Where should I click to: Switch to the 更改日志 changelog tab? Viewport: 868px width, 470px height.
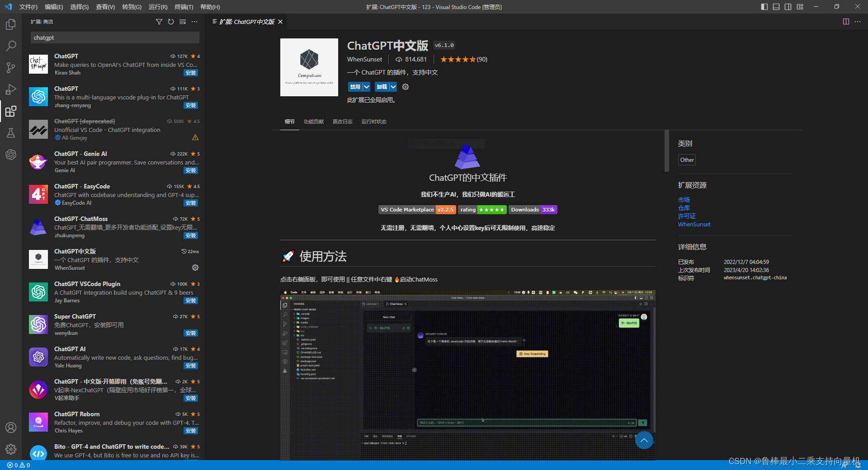pos(343,122)
